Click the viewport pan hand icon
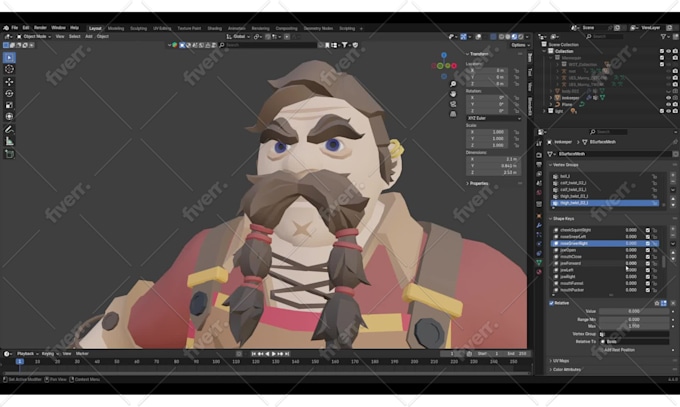 pyautogui.click(x=453, y=94)
